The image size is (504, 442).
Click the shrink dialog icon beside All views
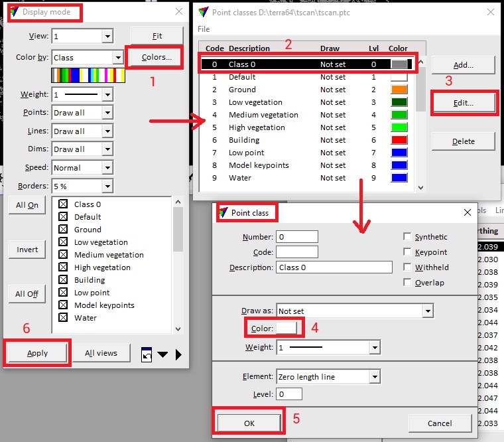point(147,354)
